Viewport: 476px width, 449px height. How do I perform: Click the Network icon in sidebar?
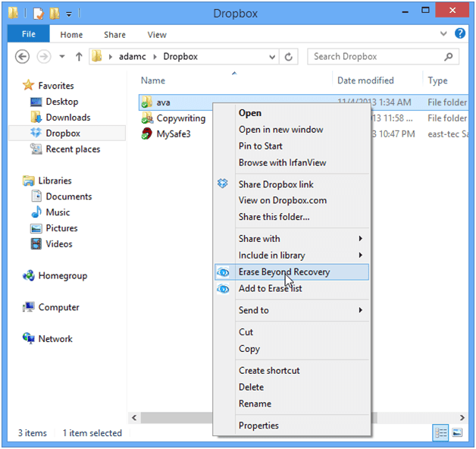29,338
